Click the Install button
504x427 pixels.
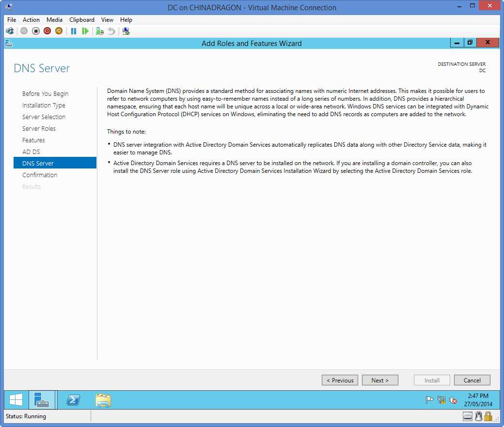(432, 380)
